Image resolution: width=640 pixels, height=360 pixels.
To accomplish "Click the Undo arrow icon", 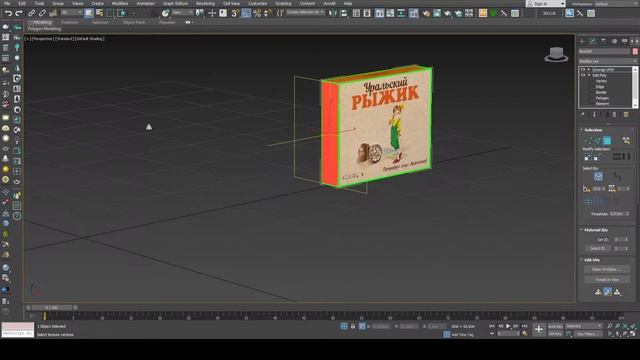I will [8, 13].
